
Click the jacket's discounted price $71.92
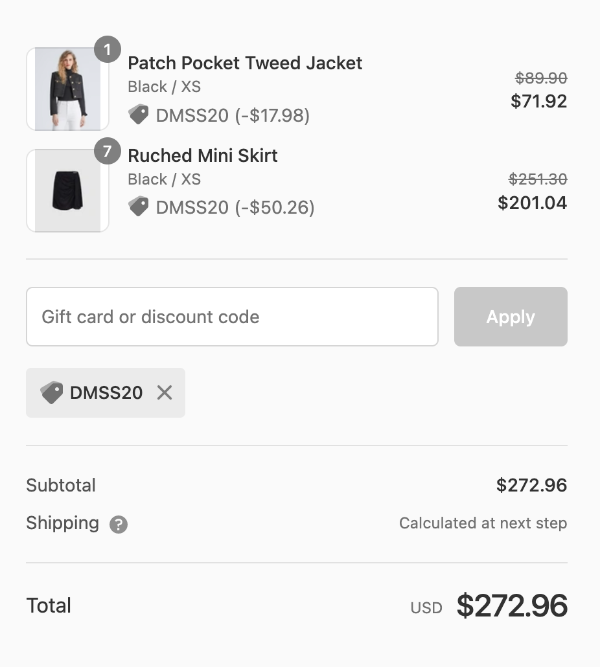[538, 101]
